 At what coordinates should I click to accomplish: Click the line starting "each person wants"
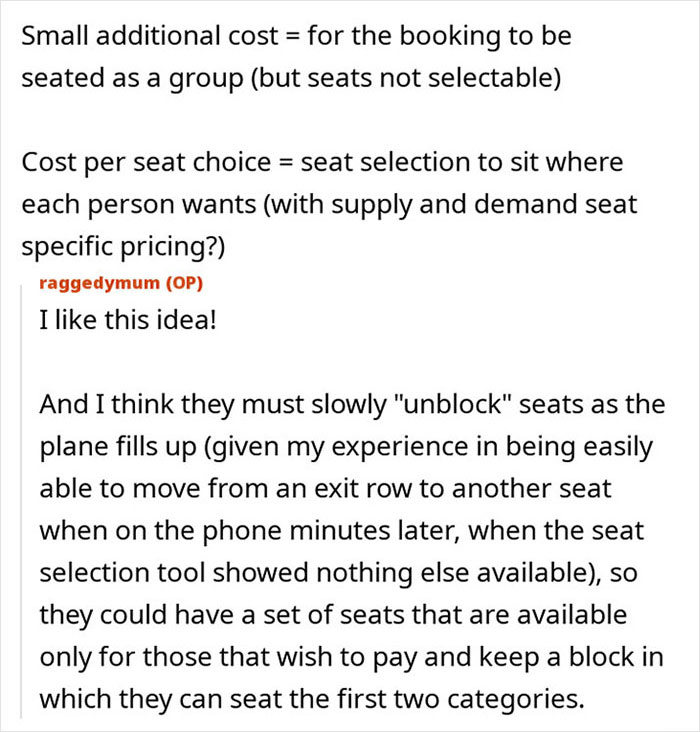329,204
